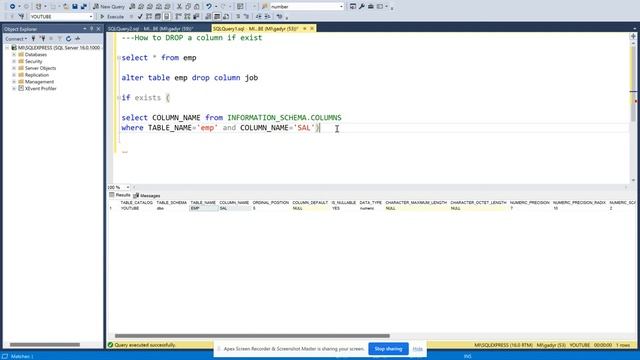Click the navigate back arrow icon
Viewport: 640px width, 360px height.
[12, 7]
